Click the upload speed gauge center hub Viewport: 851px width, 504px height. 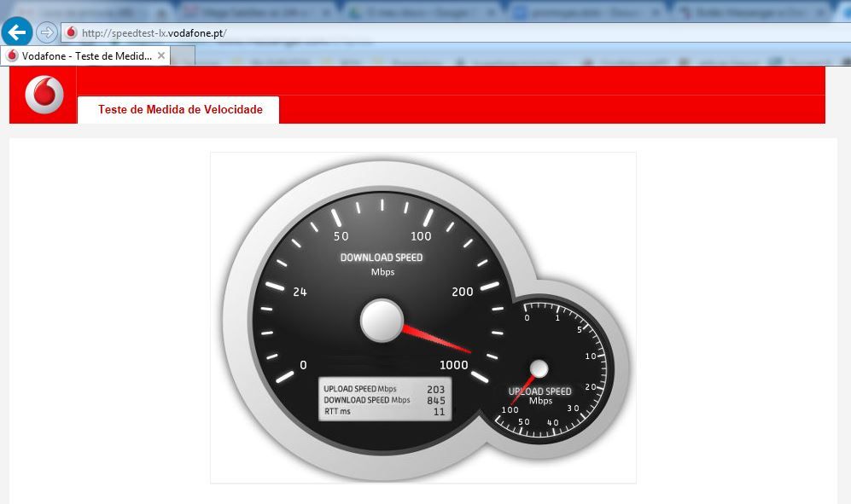[539, 368]
